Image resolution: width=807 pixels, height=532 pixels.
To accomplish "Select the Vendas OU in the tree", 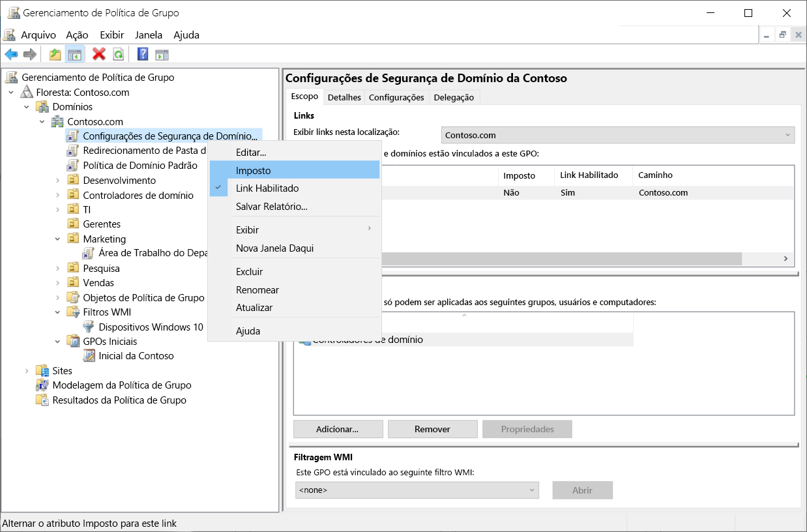I will (98, 283).
